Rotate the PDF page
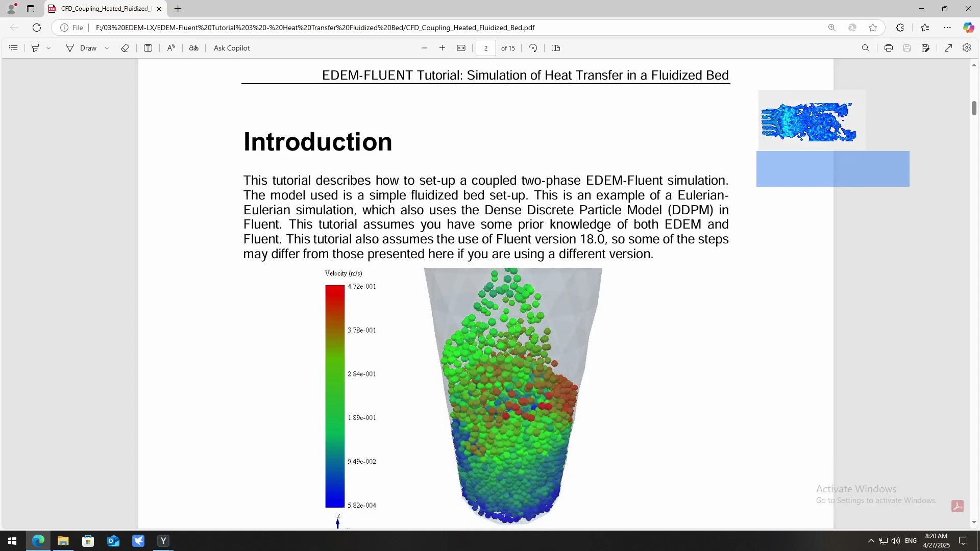The image size is (980, 551). tap(533, 48)
